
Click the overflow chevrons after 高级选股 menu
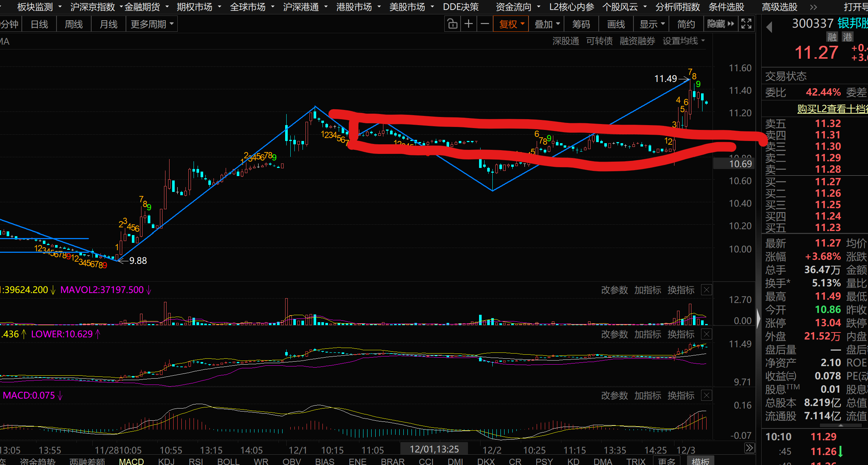pos(813,7)
